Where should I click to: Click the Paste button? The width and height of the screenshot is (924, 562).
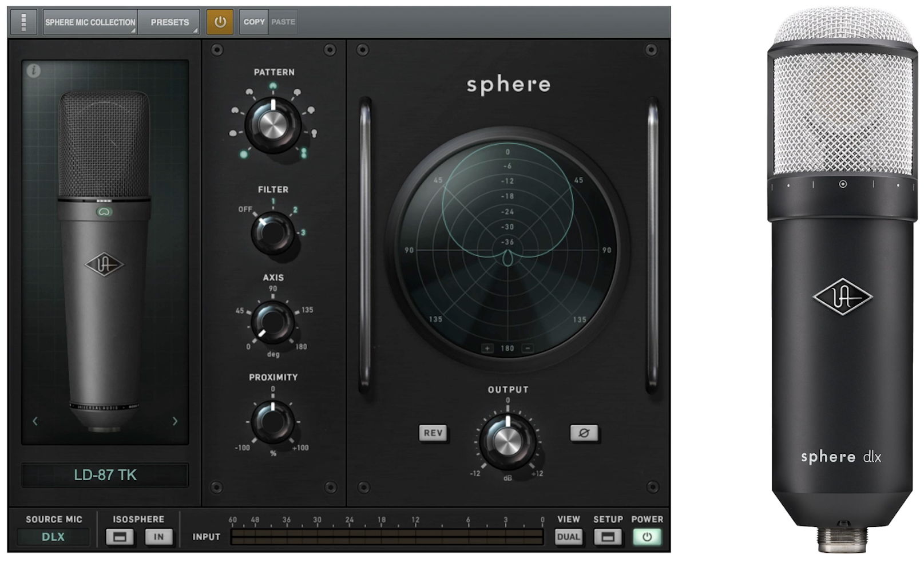(283, 22)
